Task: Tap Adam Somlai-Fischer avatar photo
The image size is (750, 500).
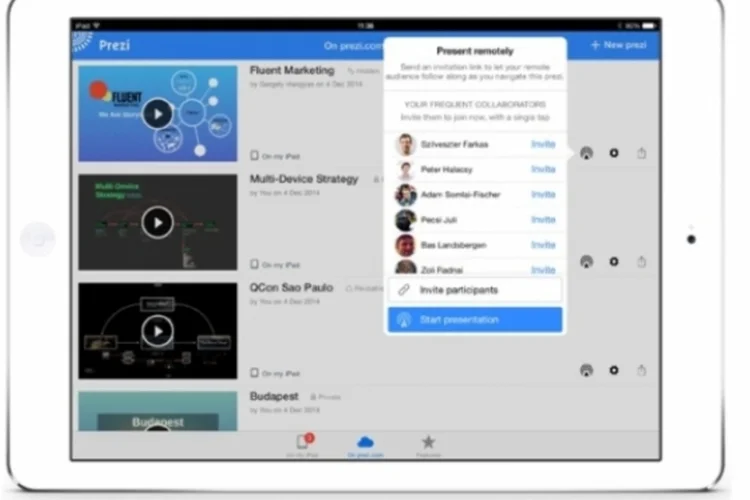Action: 406,195
